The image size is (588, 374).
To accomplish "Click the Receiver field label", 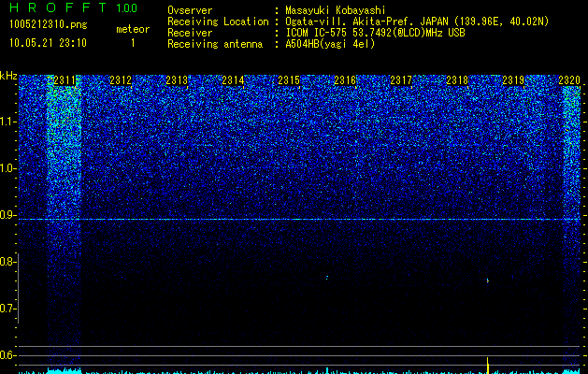I will click(x=190, y=33).
